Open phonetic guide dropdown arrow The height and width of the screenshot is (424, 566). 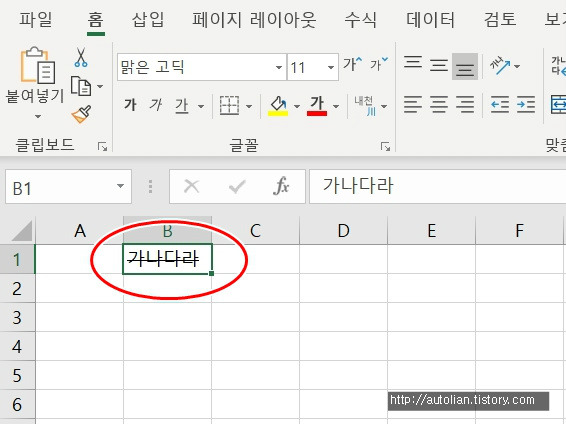pyautogui.click(x=384, y=106)
